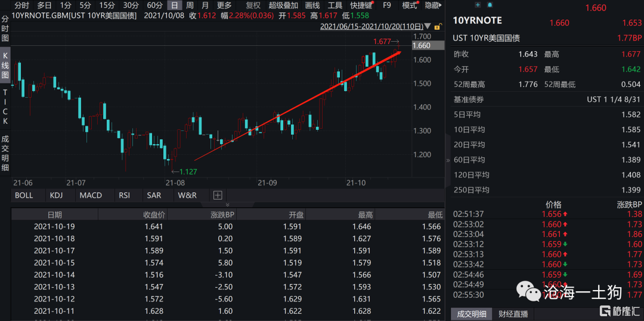Open the 模式 mode menu
The width and height of the screenshot is (644, 321).
(x=410, y=5)
